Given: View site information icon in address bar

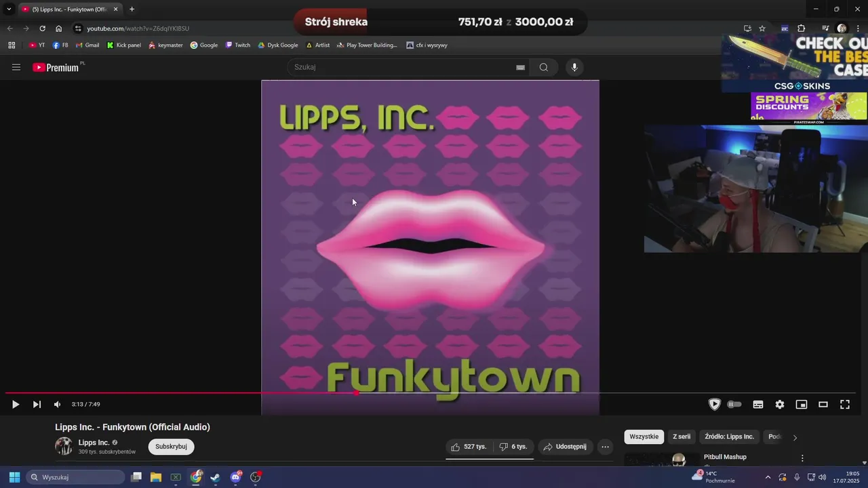Looking at the screenshot, I should [78, 28].
